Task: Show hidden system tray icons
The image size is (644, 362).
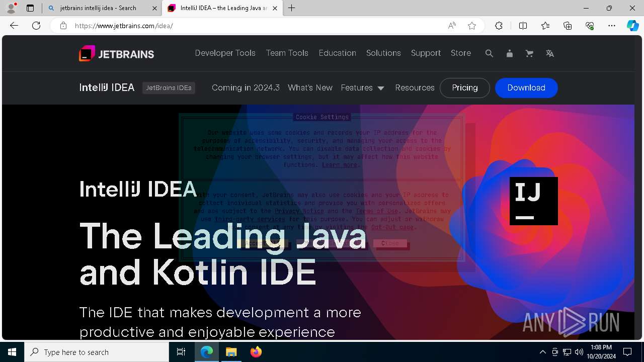Action: 542,352
